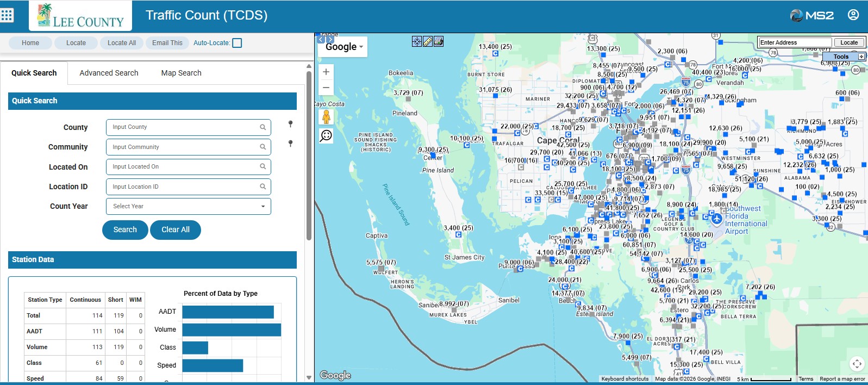
Task: Click the map pin beside County field
Action: click(x=290, y=125)
